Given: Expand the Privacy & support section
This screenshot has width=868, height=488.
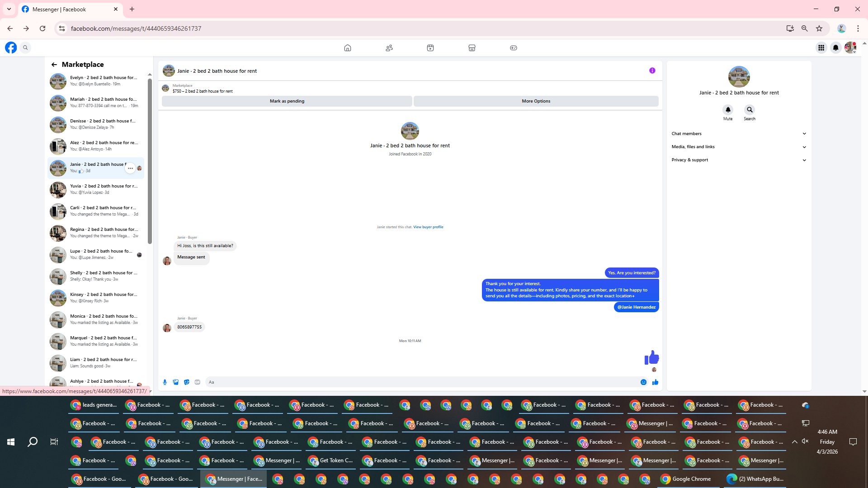Looking at the screenshot, I should coord(738,160).
